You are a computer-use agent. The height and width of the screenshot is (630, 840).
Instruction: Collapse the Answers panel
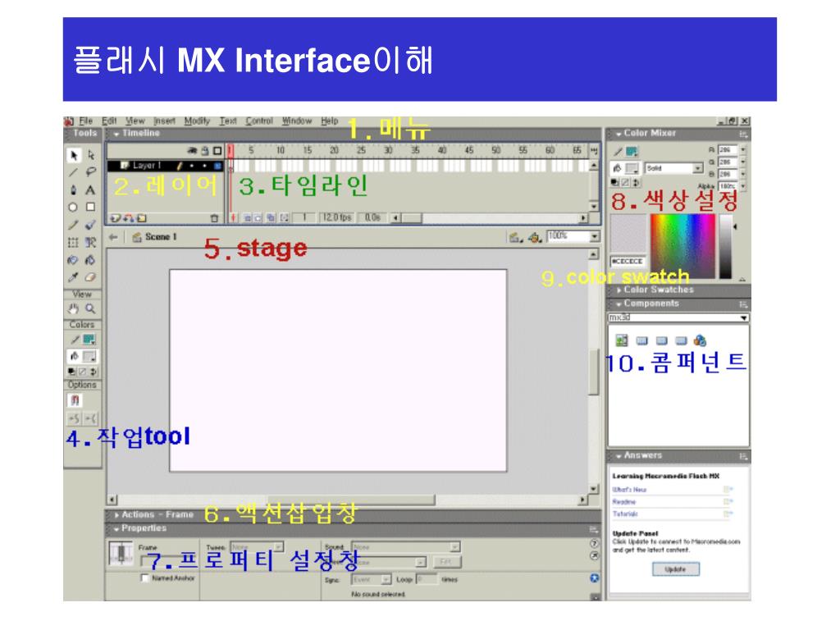[619, 456]
